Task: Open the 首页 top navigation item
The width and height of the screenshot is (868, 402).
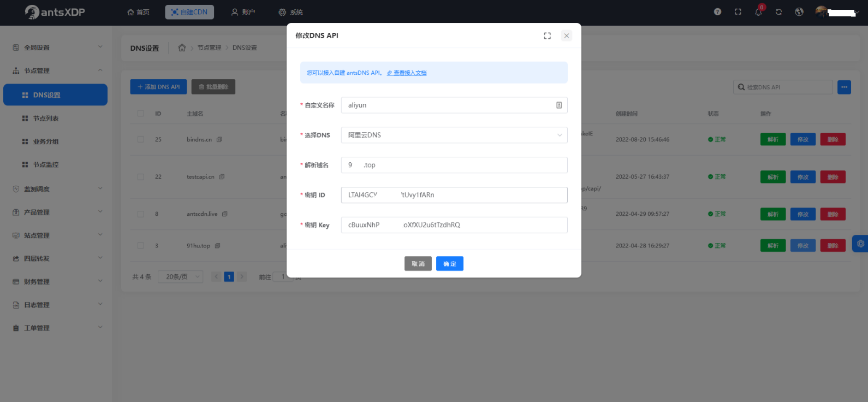Action: pyautogui.click(x=138, y=12)
